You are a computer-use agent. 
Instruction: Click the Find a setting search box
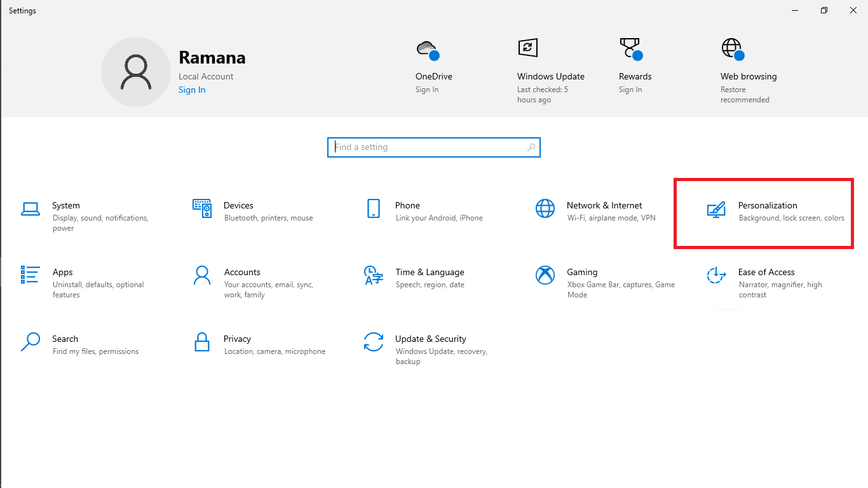(433, 147)
